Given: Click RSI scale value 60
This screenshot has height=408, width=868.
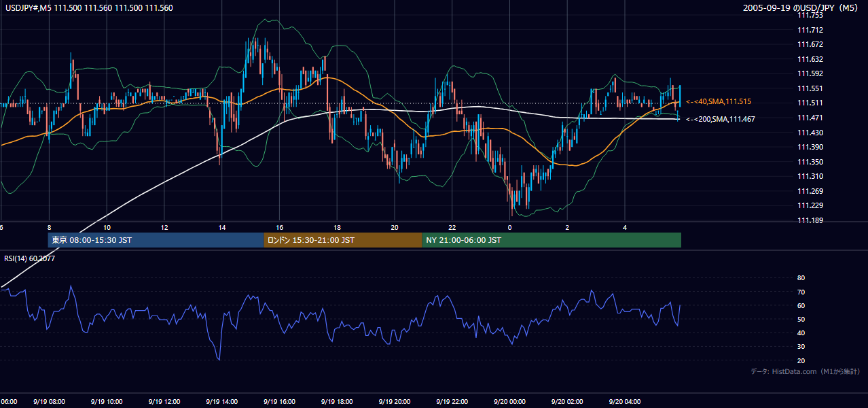Looking at the screenshot, I should point(801,305).
